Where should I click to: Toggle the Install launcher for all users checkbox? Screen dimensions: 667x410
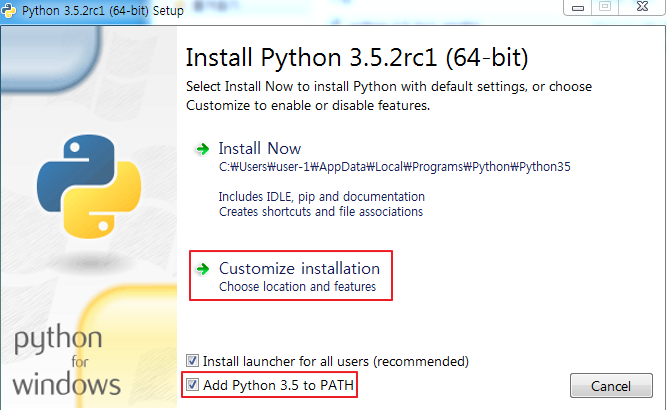pos(192,361)
